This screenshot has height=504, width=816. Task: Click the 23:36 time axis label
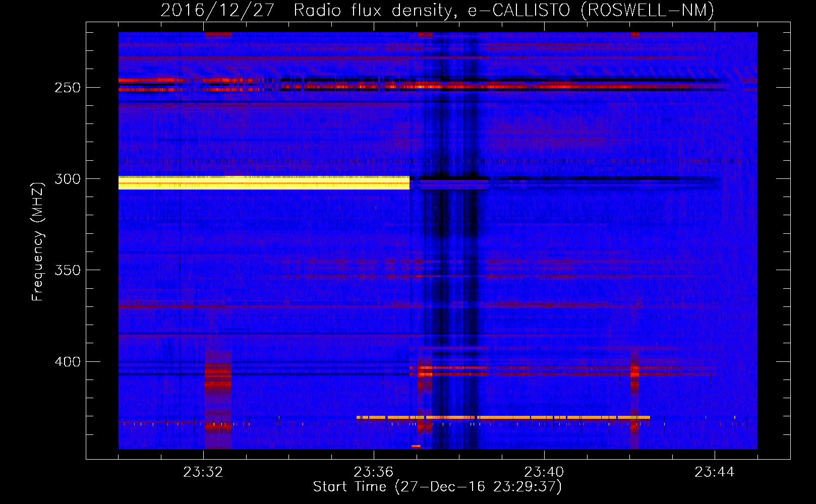tap(374, 472)
